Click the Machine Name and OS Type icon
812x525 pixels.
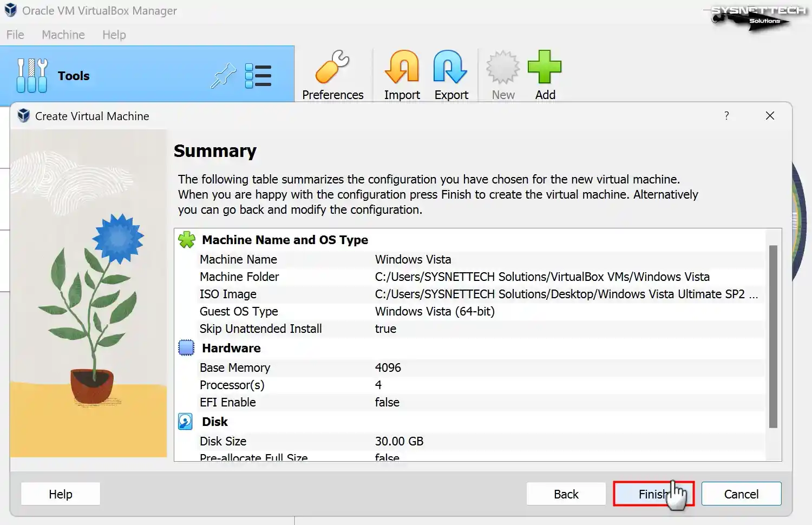click(x=186, y=240)
